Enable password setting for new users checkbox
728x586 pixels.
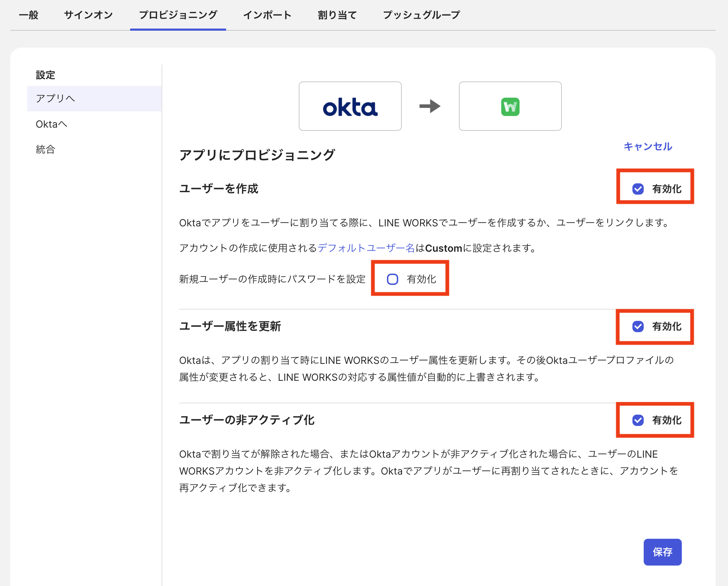pos(393,279)
